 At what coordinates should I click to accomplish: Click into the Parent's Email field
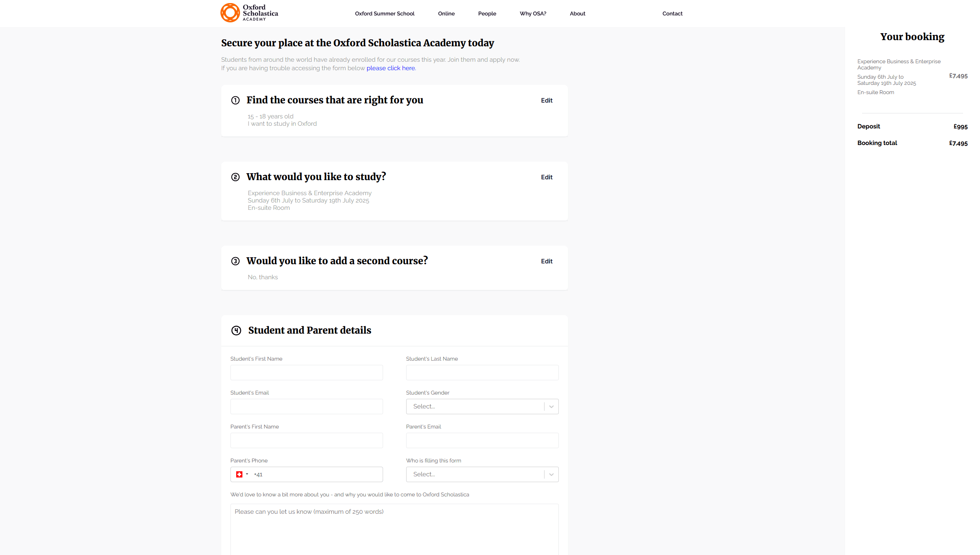pos(482,440)
